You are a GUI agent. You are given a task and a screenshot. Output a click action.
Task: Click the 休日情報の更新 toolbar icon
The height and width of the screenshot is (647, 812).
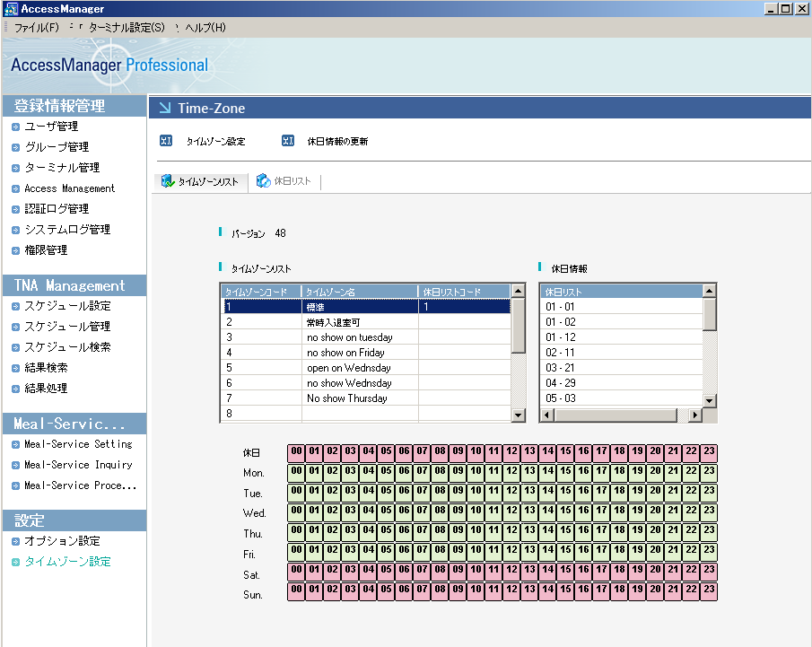tap(288, 141)
